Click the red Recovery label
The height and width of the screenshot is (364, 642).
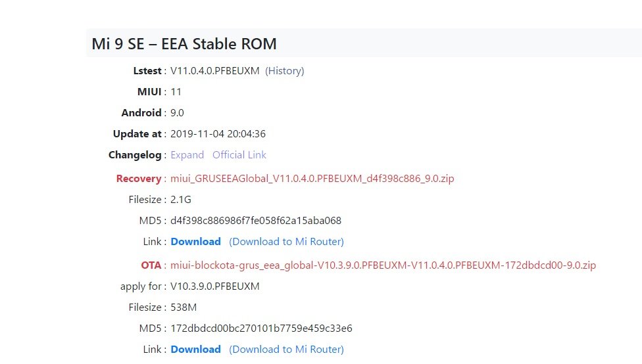click(139, 179)
